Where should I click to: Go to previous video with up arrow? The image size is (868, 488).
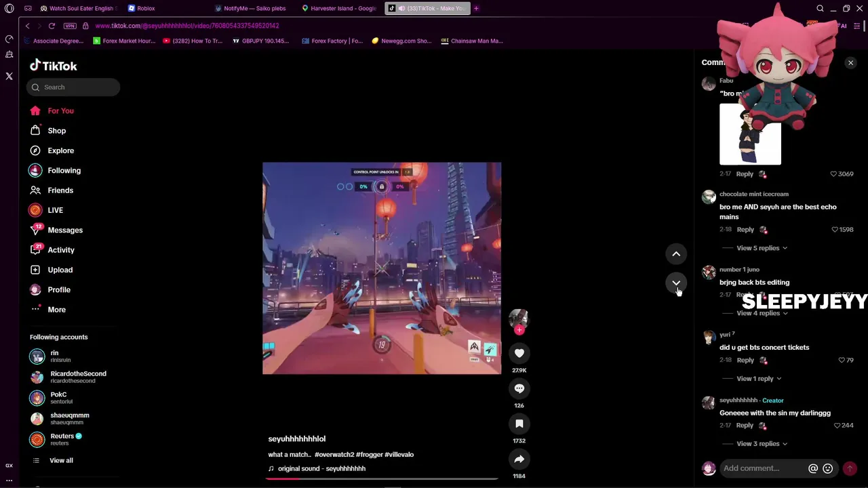(x=676, y=253)
